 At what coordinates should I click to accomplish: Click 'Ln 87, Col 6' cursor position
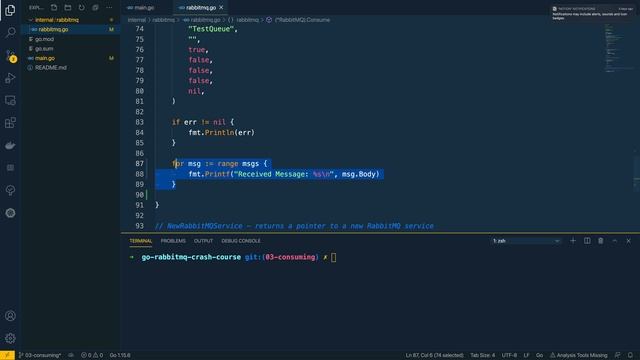tap(434, 355)
